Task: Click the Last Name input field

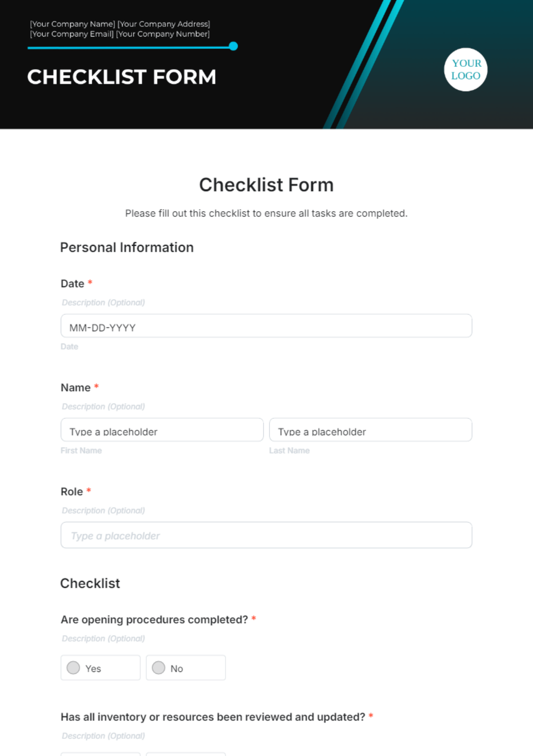Action: tap(370, 430)
